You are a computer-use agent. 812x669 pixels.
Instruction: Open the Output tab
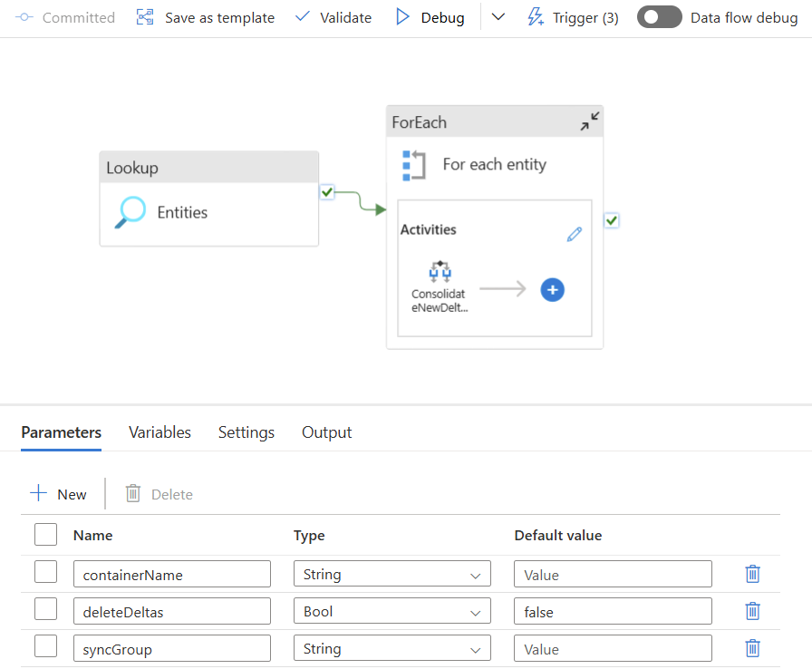click(x=326, y=432)
